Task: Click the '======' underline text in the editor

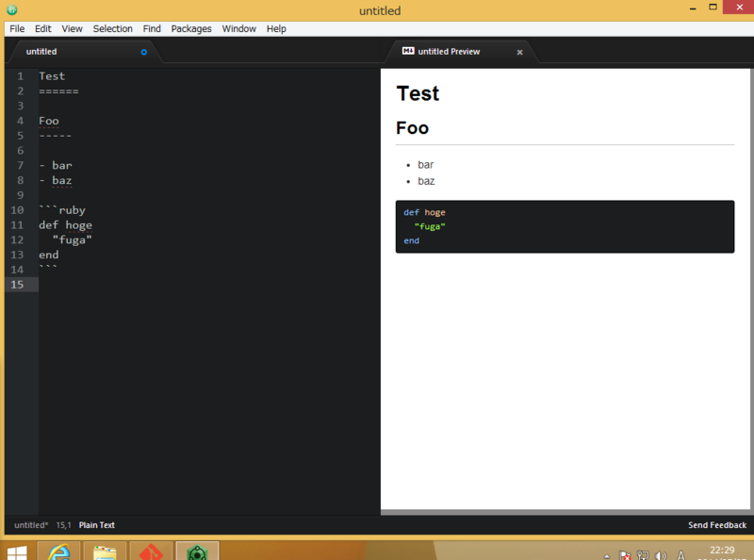Action: (x=58, y=91)
